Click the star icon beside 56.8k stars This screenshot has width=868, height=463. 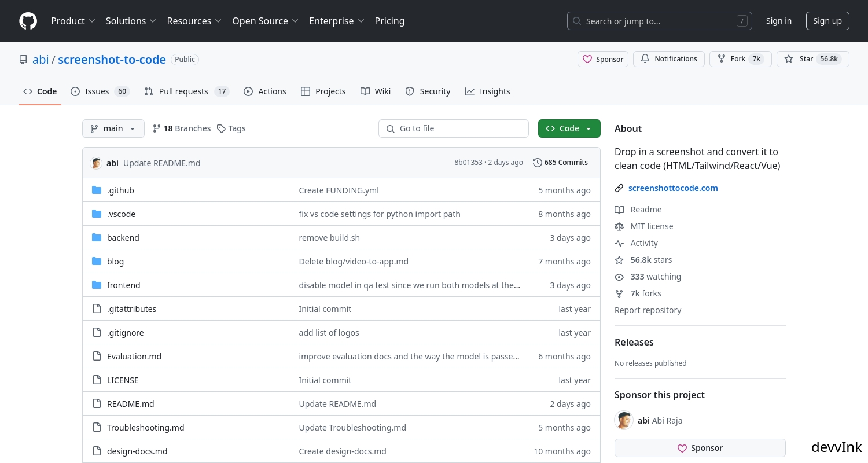click(619, 260)
